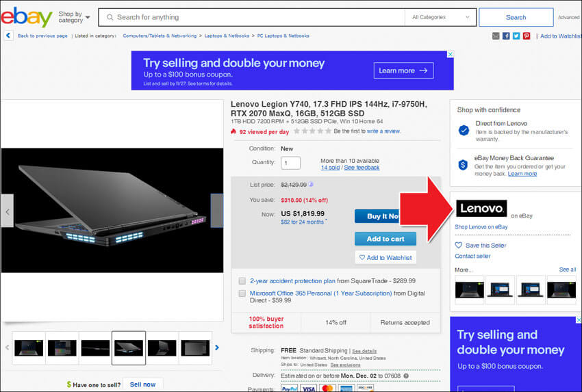The height and width of the screenshot is (392, 582).
Task: Open All Categories dropdown
Action: pos(440,17)
